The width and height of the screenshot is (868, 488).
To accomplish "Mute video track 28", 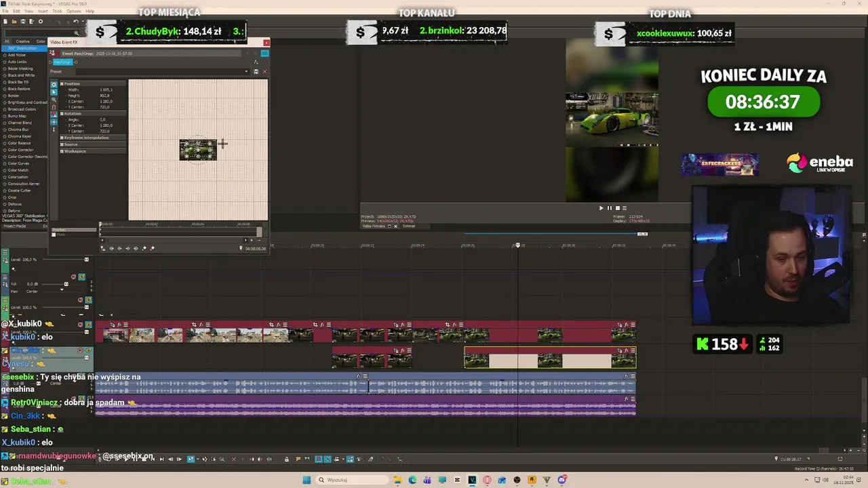I will (80, 325).
